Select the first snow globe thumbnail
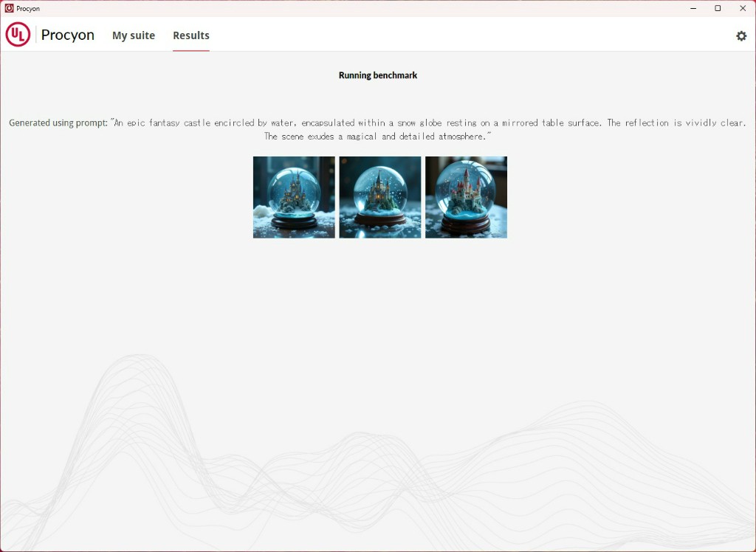Viewport: 756px width, 552px height. [294, 197]
